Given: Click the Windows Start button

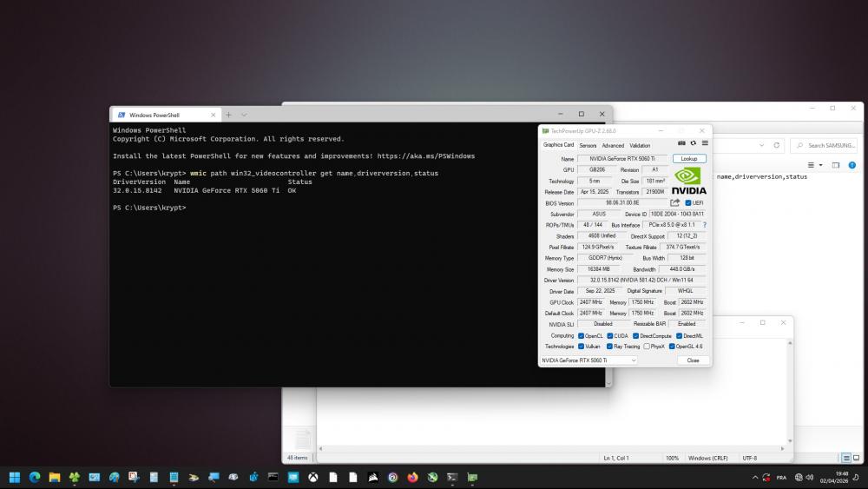Looking at the screenshot, I should tap(15, 477).
